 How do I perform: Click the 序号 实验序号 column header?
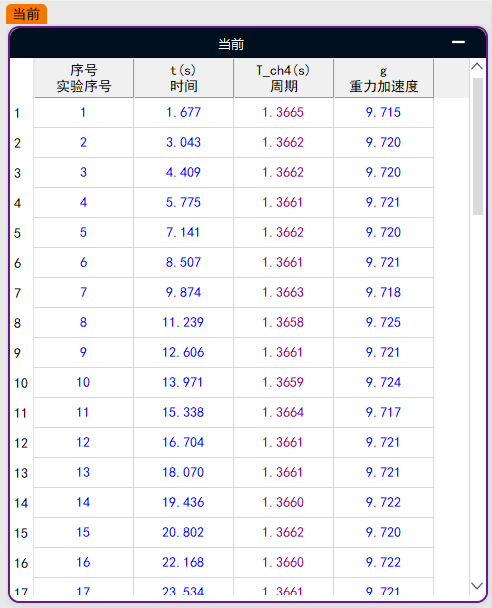pyautogui.click(x=84, y=78)
